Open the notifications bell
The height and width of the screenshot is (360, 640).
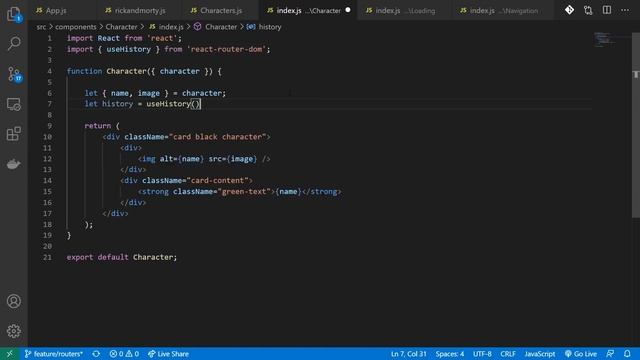point(627,354)
